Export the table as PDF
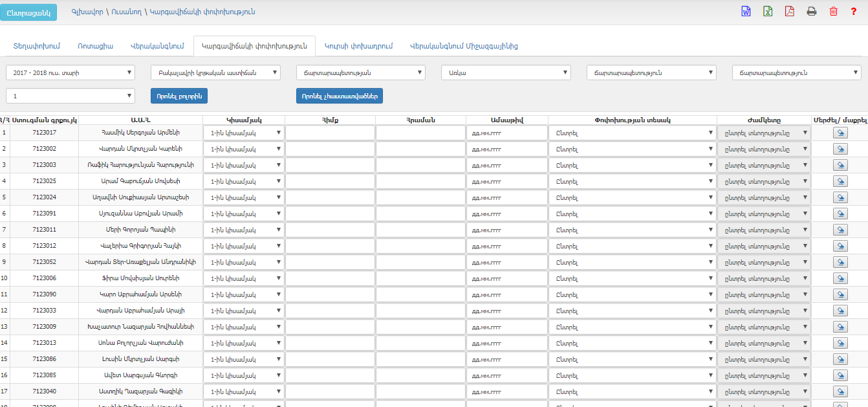The image size is (868, 407). [x=789, y=11]
